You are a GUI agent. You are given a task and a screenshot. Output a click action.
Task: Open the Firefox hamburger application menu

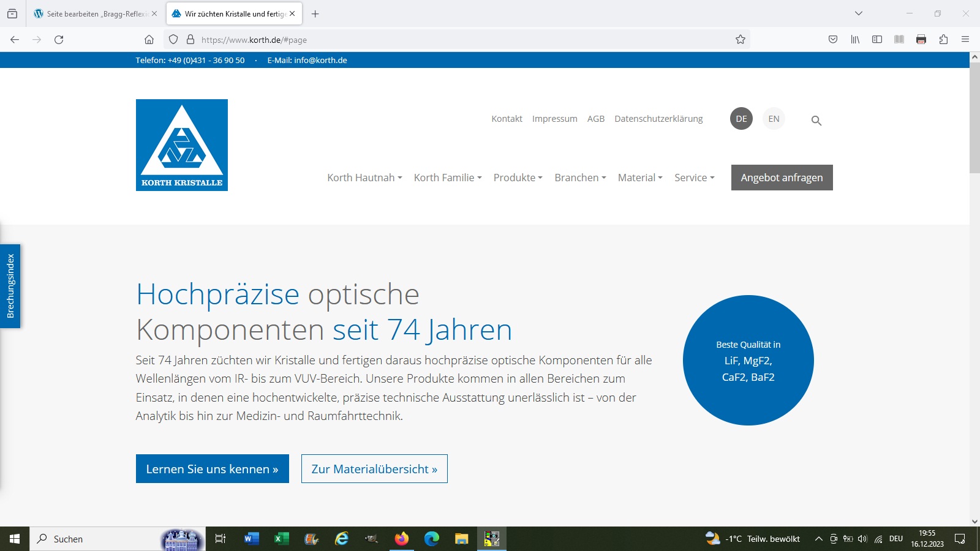[x=965, y=40]
